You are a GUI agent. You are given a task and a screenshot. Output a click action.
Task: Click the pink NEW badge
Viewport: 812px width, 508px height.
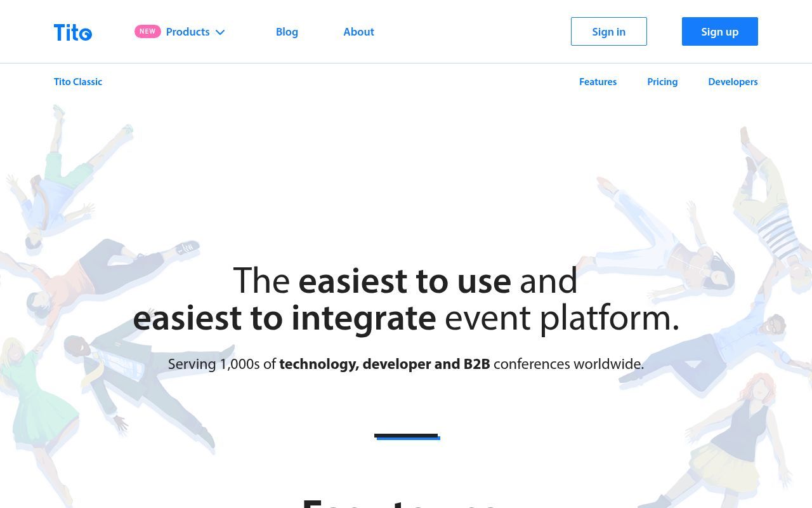tap(148, 31)
